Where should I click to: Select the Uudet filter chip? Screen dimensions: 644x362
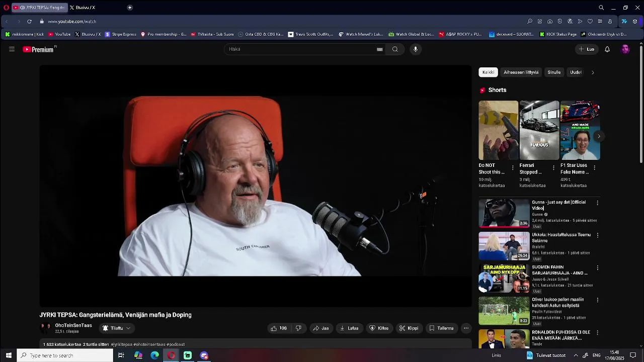pyautogui.click(x=576, y=72)
